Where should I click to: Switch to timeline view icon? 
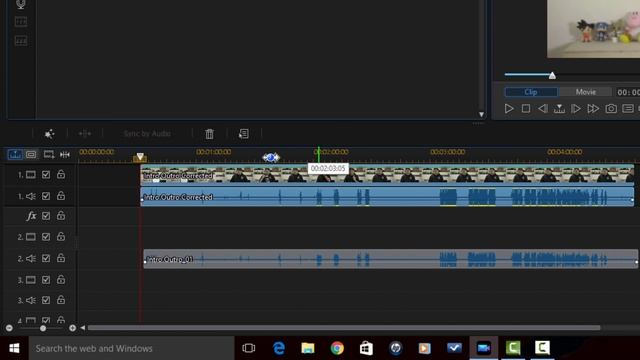pos(15,154)
